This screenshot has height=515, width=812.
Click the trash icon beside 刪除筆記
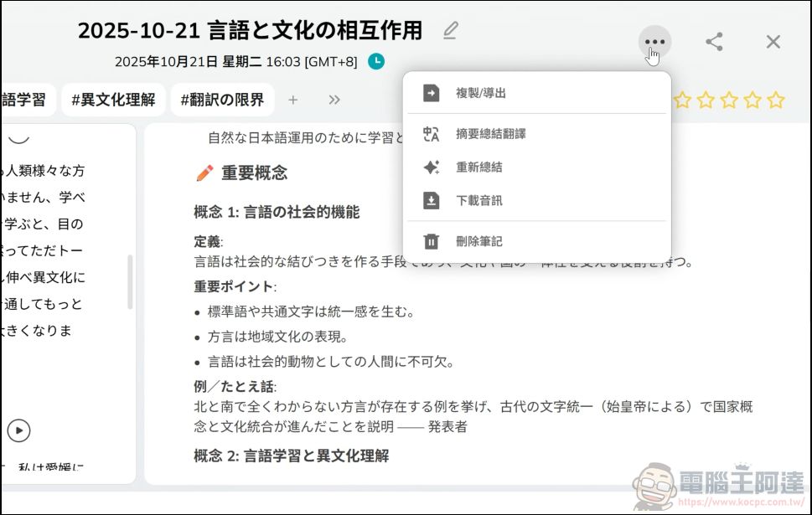[x=430, y=241]
